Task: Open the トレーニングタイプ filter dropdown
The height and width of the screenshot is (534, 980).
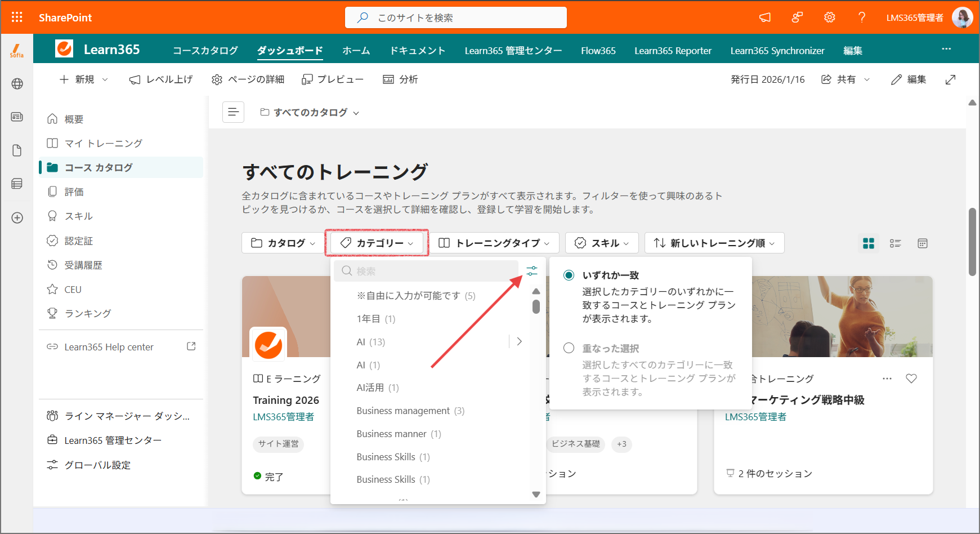Action: coord(494,243)
